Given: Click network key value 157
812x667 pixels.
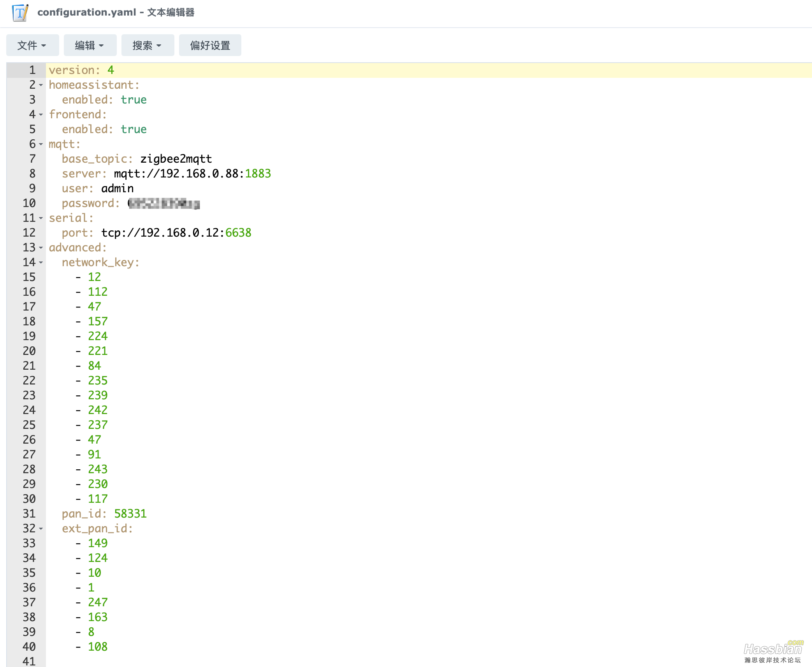Looking at the screenshot, I should point(98,322).
